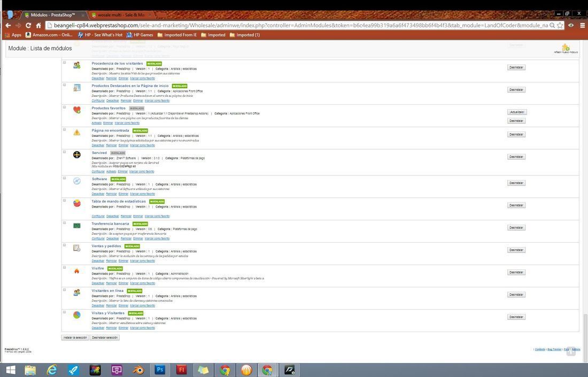The width and height of the screenshot is (588, 377).
Task: Click Activado link for Productos favoritos
Action: point(97,123)
